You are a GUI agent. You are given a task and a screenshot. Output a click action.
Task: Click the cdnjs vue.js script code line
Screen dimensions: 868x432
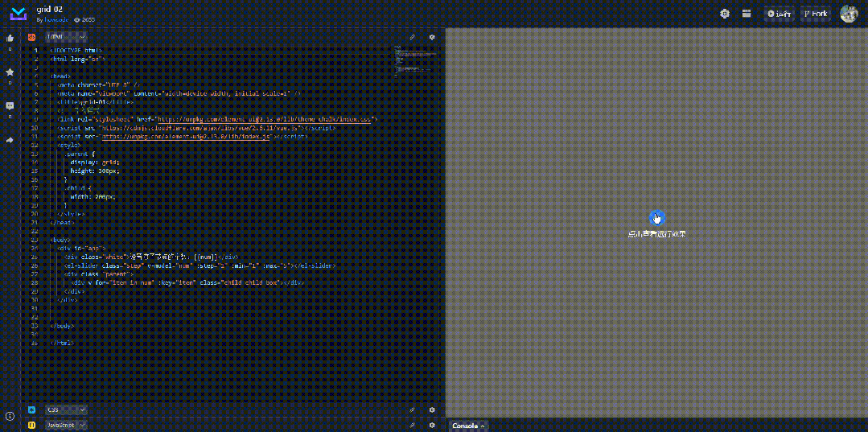[196, 128]
